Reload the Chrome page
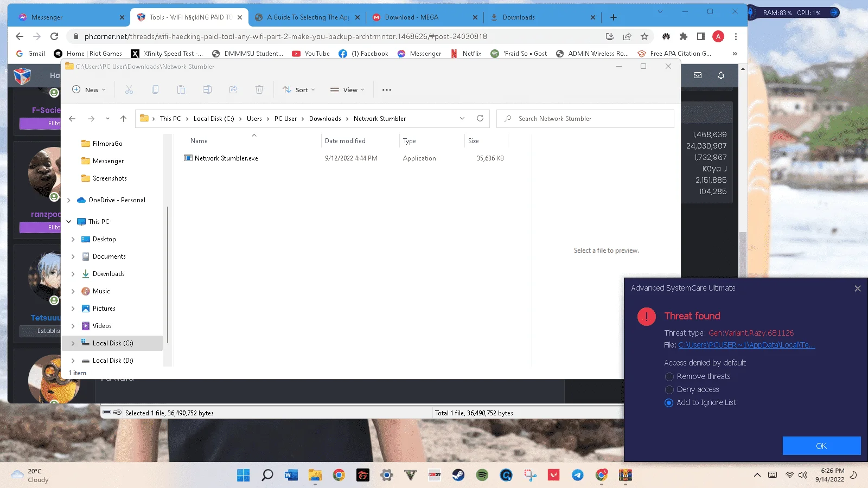Viewport: 868px width, 488px height. (54, 36)
